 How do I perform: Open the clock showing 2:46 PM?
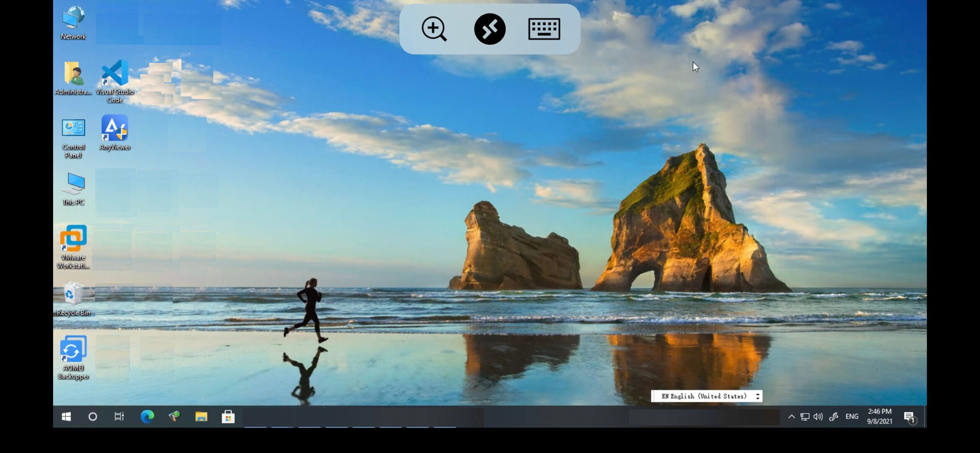879,417
